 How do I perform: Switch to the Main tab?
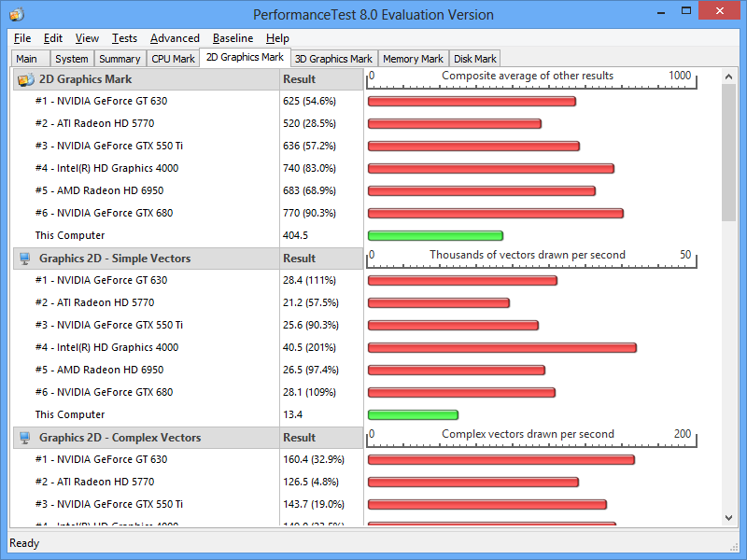(30, 59)
